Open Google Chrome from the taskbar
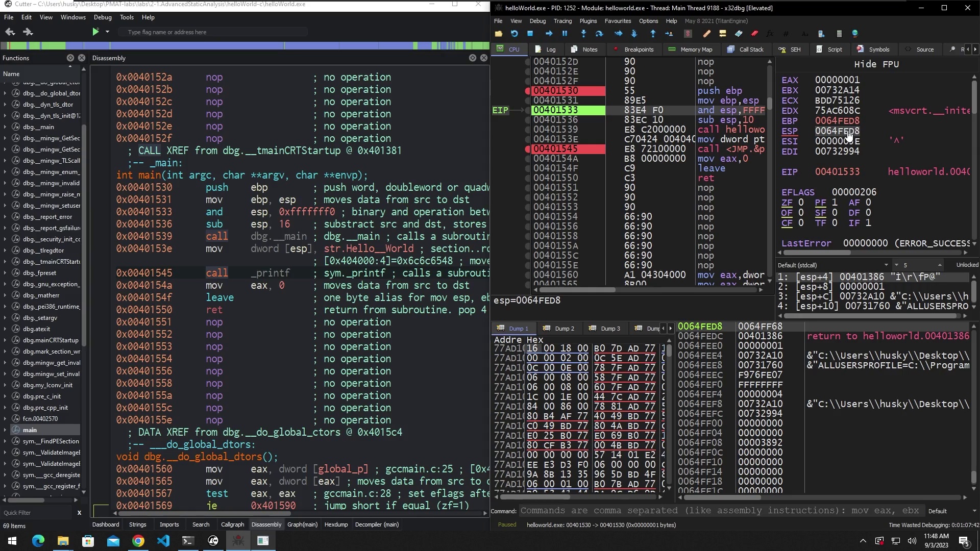This screenshot has height=551, width=980. (x=138, y=541)
